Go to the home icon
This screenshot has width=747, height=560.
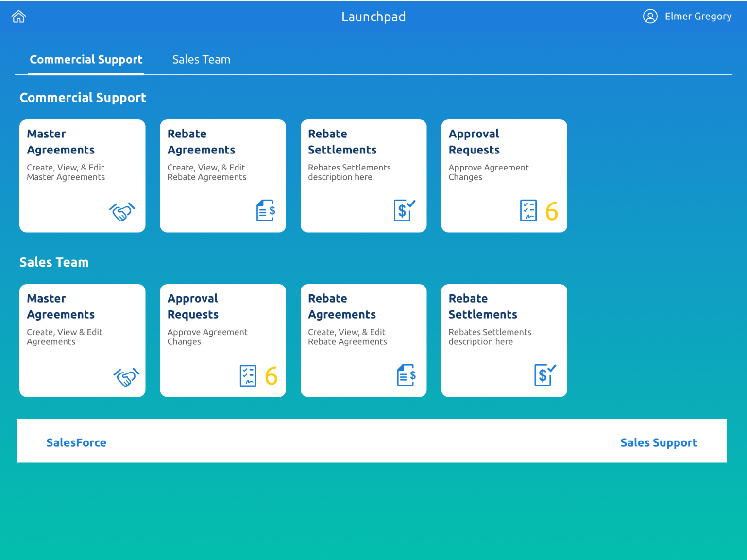[x=18, y=17]
